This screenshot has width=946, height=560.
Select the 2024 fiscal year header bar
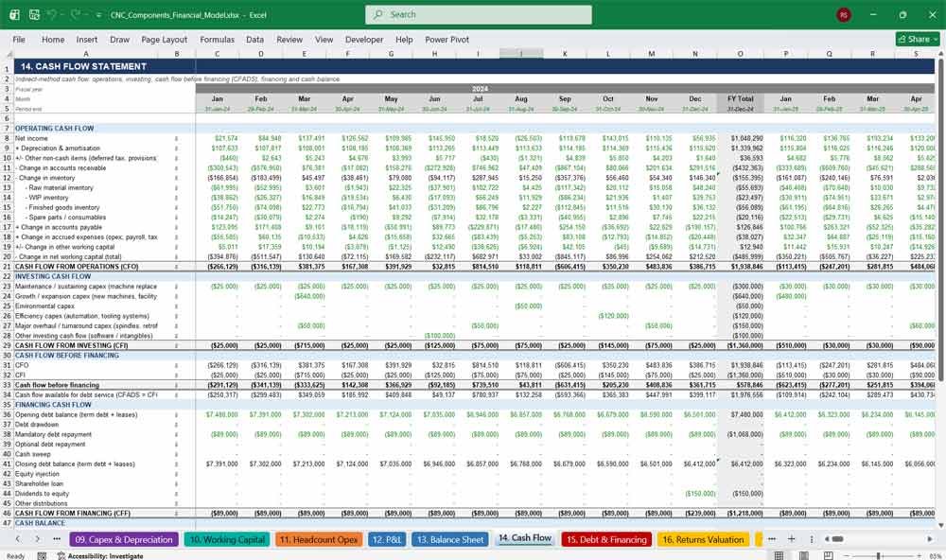tap(479, 89)
